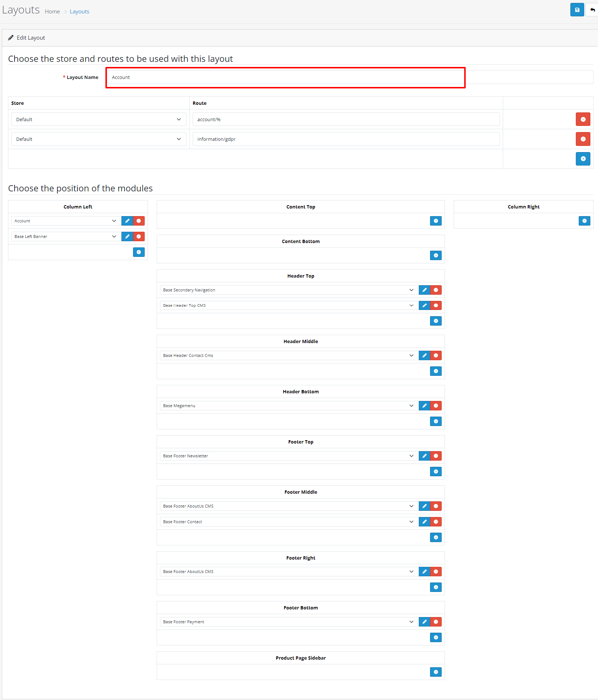Edit the Account module in Column Left
Screen dimensions: 598x700
[x=127, y=221]
